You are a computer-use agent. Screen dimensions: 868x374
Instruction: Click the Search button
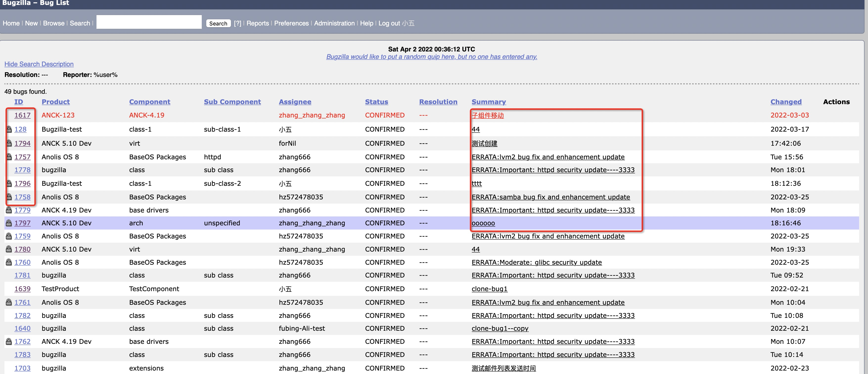coord(218,23)
